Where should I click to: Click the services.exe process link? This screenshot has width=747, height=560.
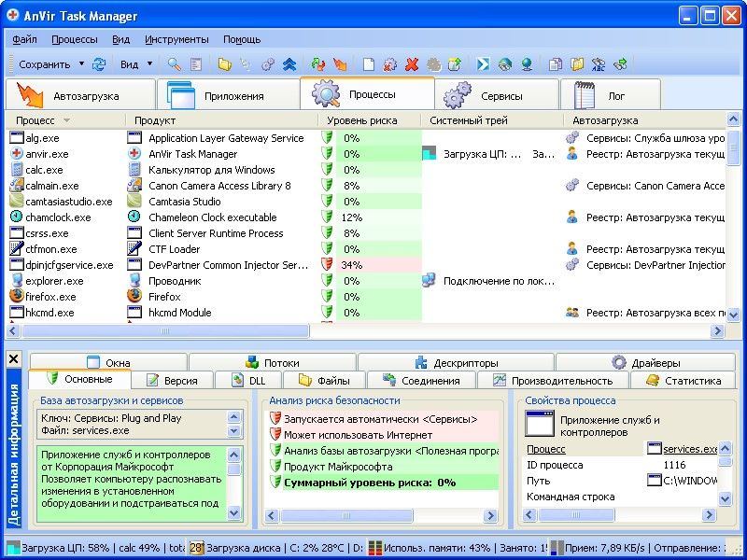coord(690,449)
